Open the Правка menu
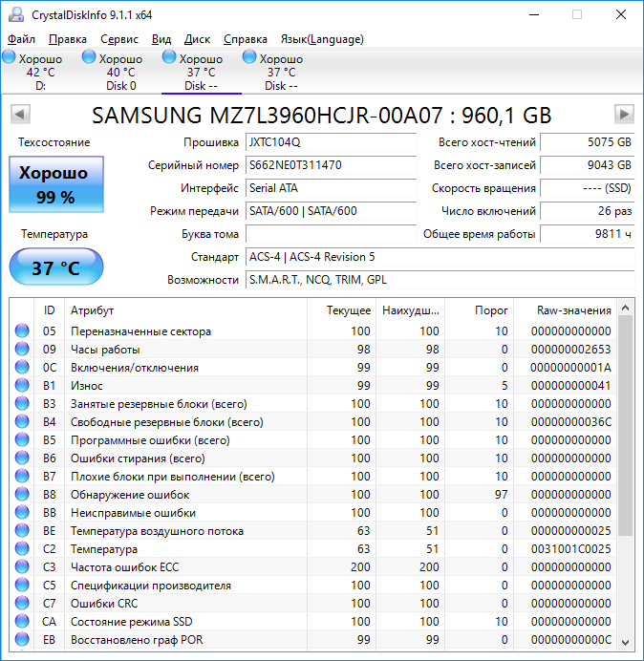 tap(68, 39)
